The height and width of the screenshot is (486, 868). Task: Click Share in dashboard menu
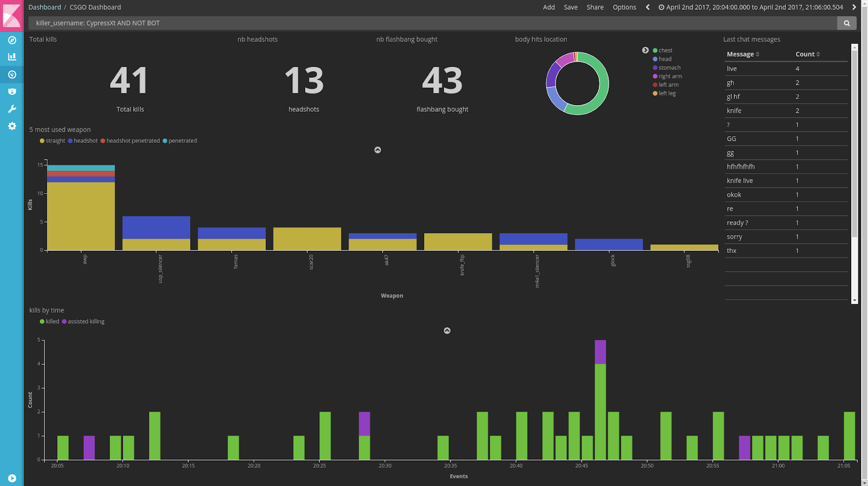(x=595, y=7)
